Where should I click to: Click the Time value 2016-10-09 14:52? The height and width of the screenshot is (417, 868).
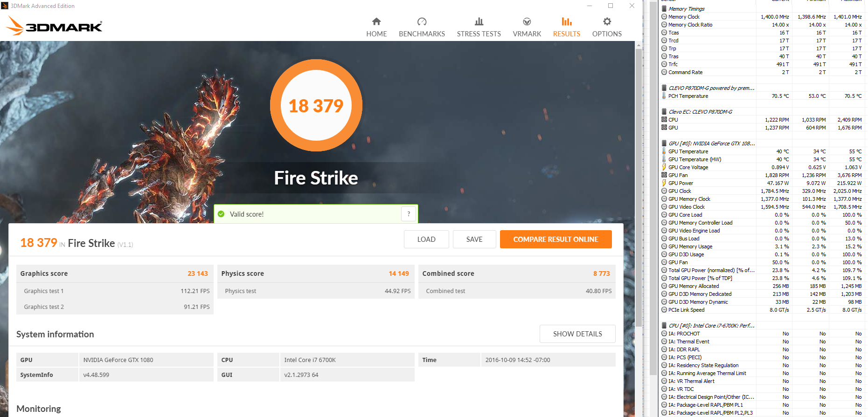tap(518, 360)
